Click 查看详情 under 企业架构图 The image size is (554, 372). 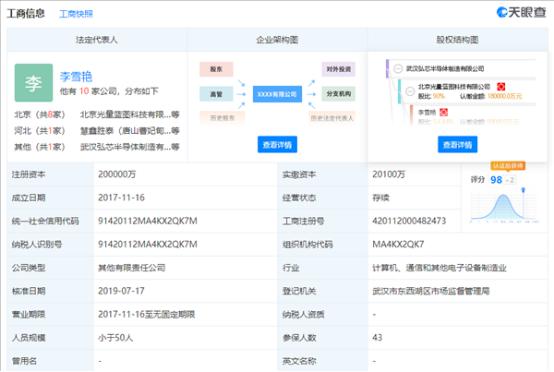[277, 144]
